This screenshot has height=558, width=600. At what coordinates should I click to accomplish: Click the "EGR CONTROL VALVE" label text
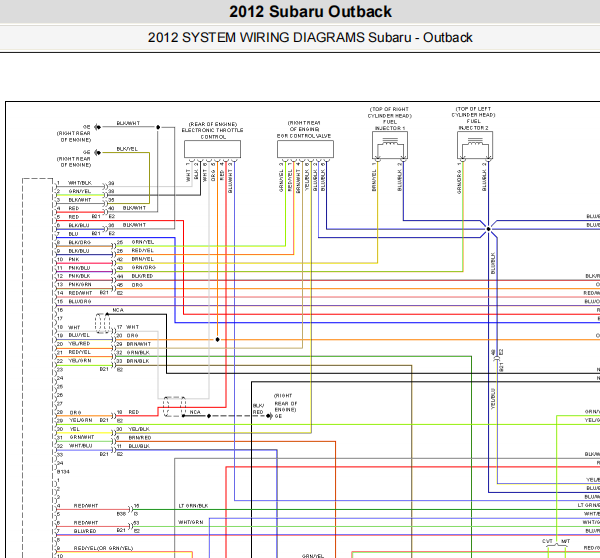click(x=304, y=136)
